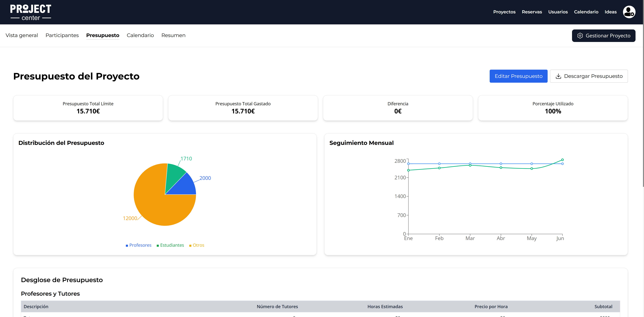
Task: Switch to the Participantes tab
Action: pyautogui.click(x=62, y=35)
